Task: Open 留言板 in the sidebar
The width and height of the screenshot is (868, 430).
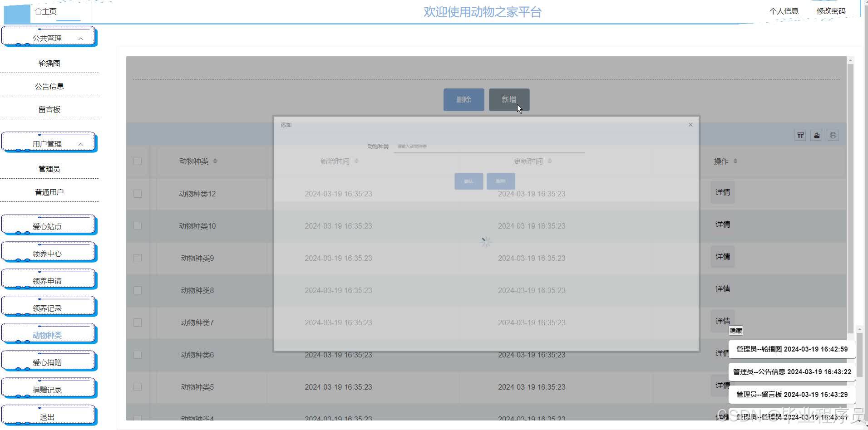Action: (x=49, y=109)
